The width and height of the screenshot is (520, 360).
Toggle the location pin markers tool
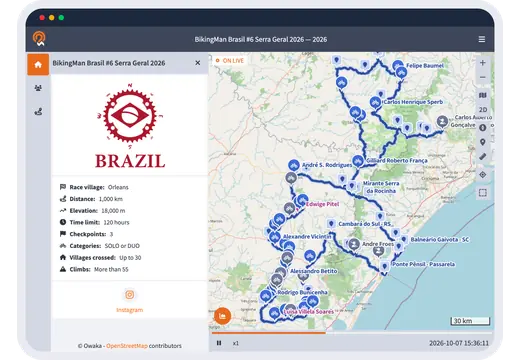(x=483, y=142)
